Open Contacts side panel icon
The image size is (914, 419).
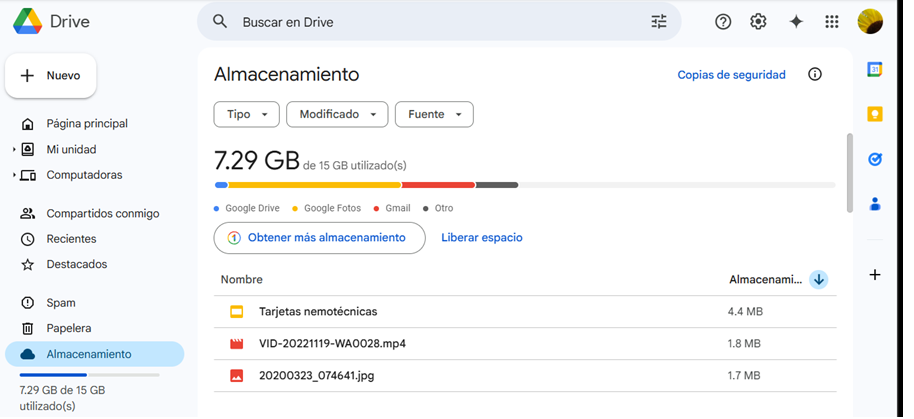click(x=875, y=204)
